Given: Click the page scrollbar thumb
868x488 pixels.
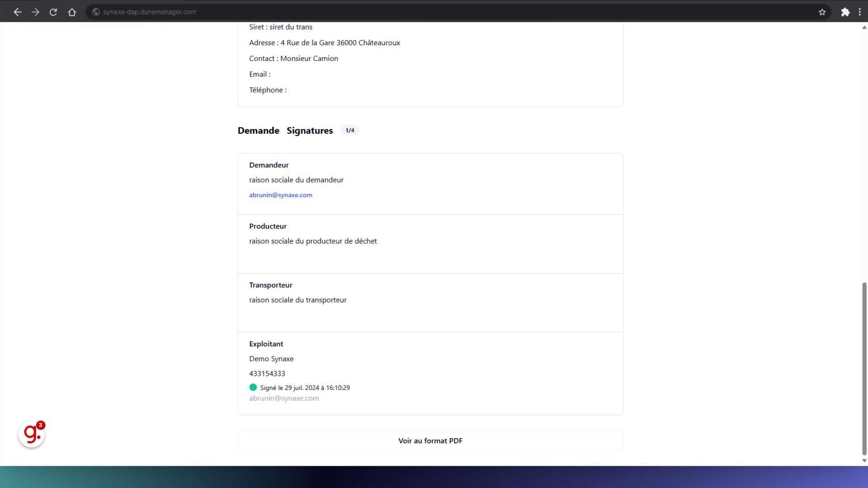Looking at the screenshot, I should [x=864, y=368].
